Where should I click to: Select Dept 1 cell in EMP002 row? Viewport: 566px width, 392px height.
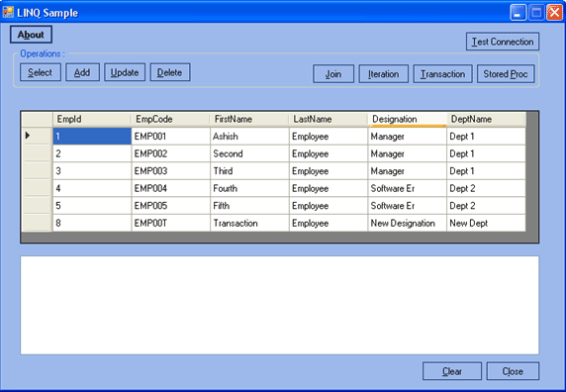pos(486,153)
